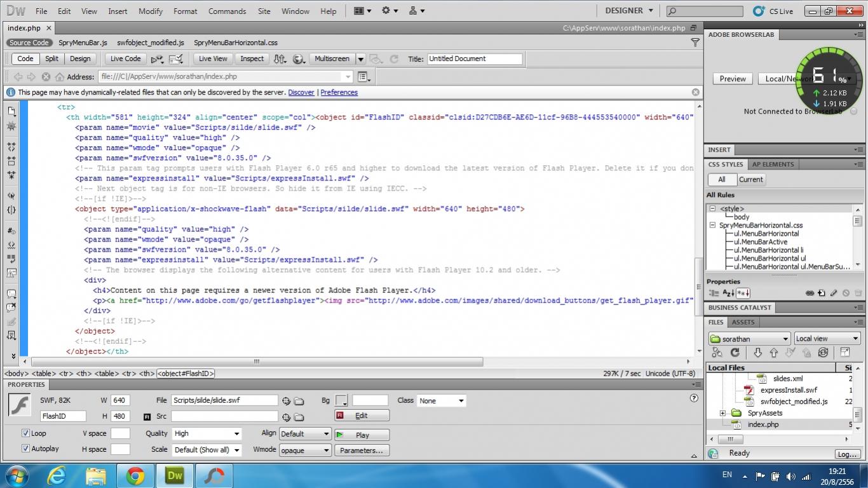Click the Play button in Properties

tap(362, 435)
